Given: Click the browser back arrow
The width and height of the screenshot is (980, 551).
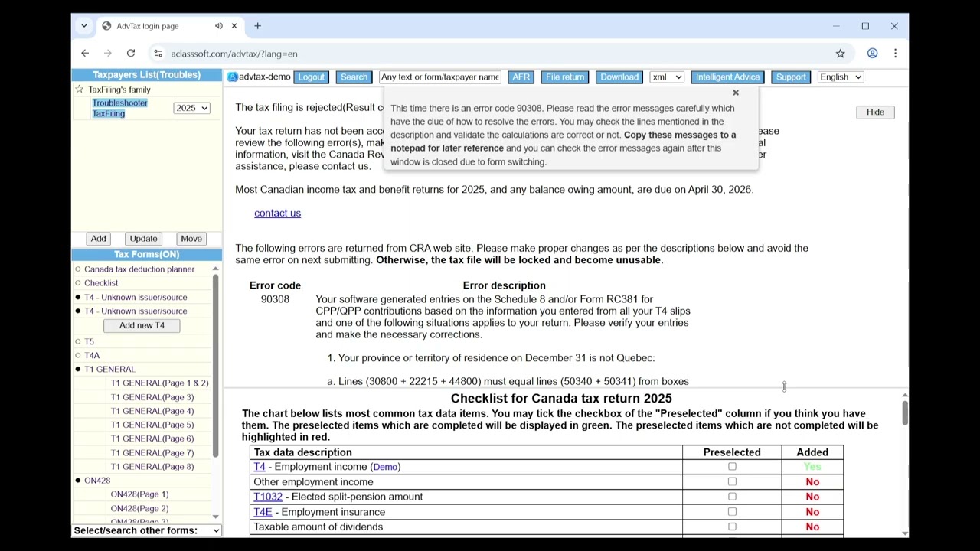Looking at the screenshot, I should (x=85, y=54).
